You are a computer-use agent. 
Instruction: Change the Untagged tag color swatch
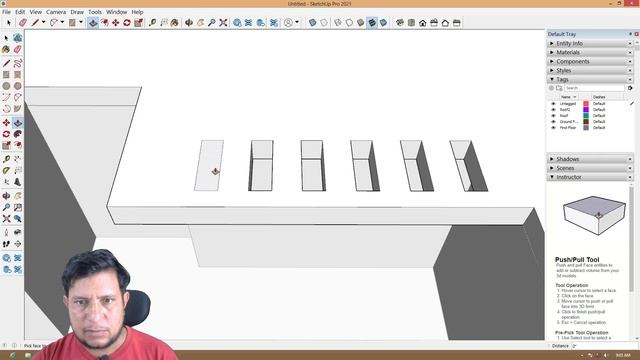(586, 104)
